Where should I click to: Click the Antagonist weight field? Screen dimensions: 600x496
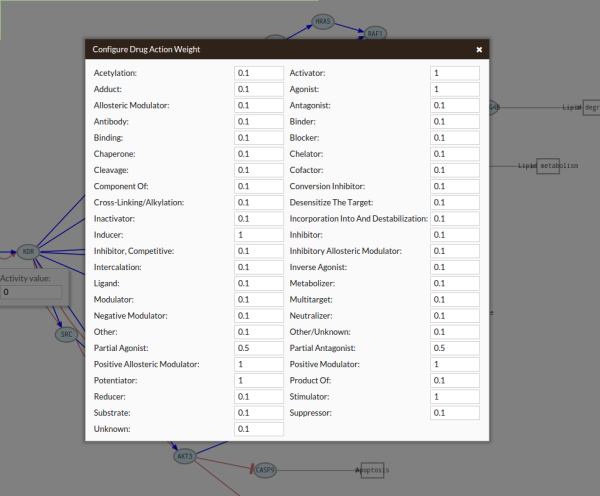455,105
